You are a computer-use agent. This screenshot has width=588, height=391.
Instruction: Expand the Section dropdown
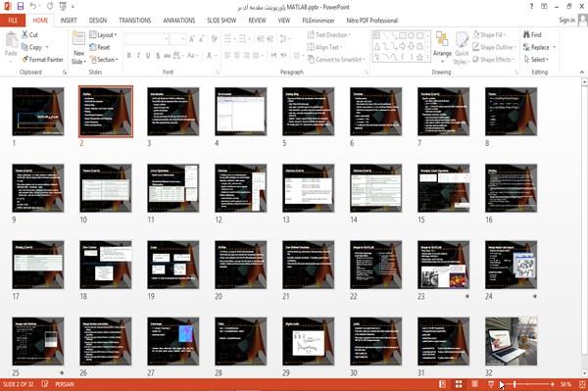click(104, 60)
